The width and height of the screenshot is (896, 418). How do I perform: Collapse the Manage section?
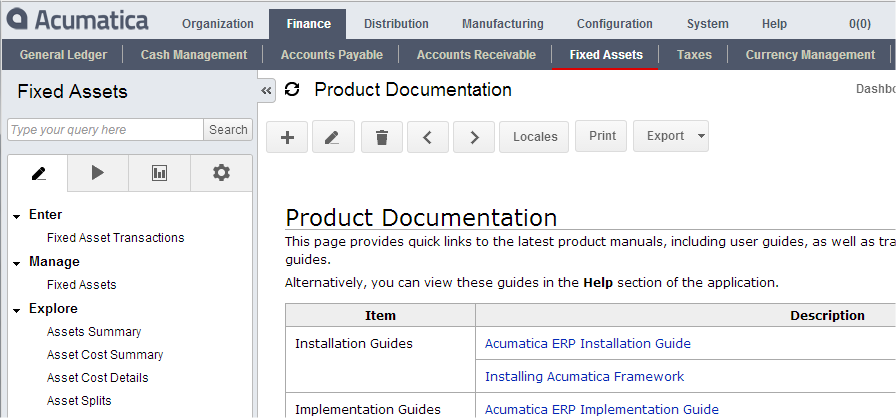pyautogui.click(x=16, y=263)
